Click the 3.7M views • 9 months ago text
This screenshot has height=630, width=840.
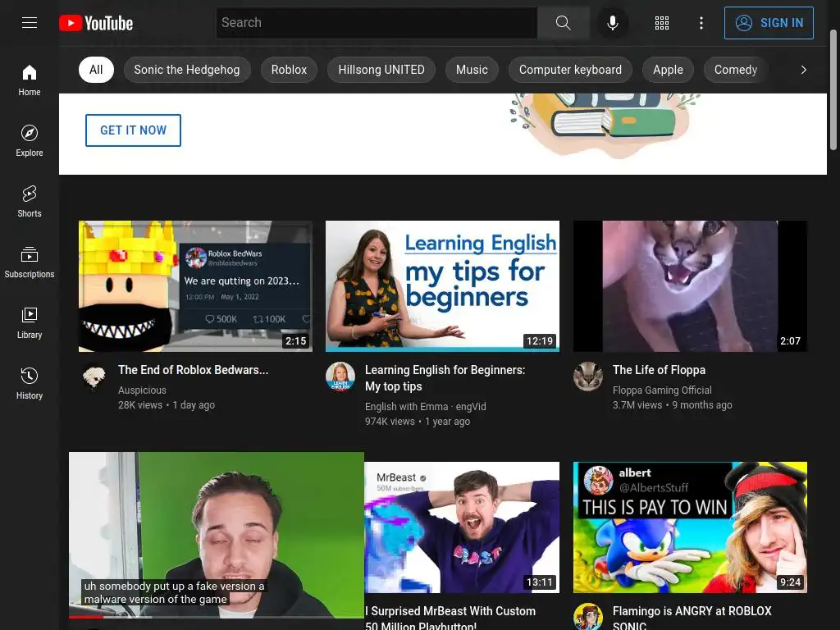[x=673, y=405]
